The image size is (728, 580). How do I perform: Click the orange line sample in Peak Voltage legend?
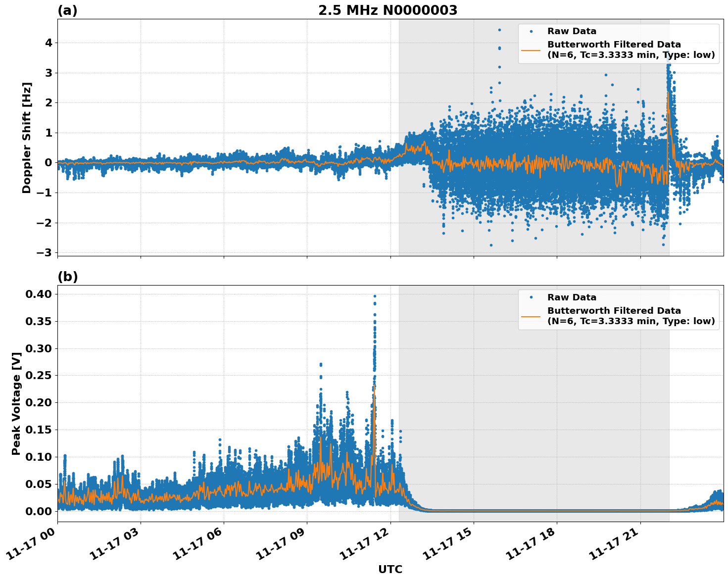[531, 316]
